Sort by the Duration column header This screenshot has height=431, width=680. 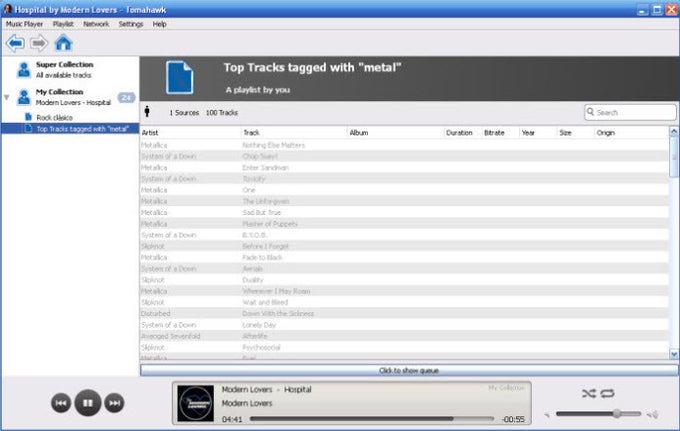pos(463,133)
